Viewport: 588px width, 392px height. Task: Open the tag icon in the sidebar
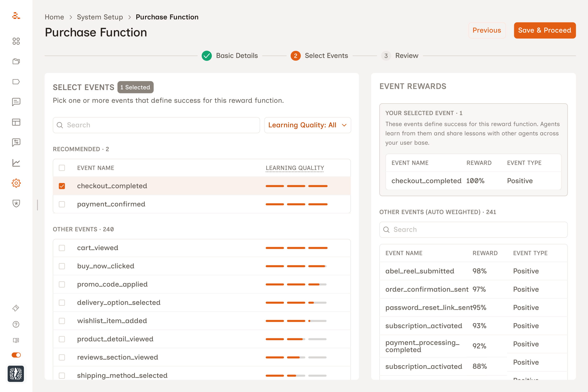[16, 82]
